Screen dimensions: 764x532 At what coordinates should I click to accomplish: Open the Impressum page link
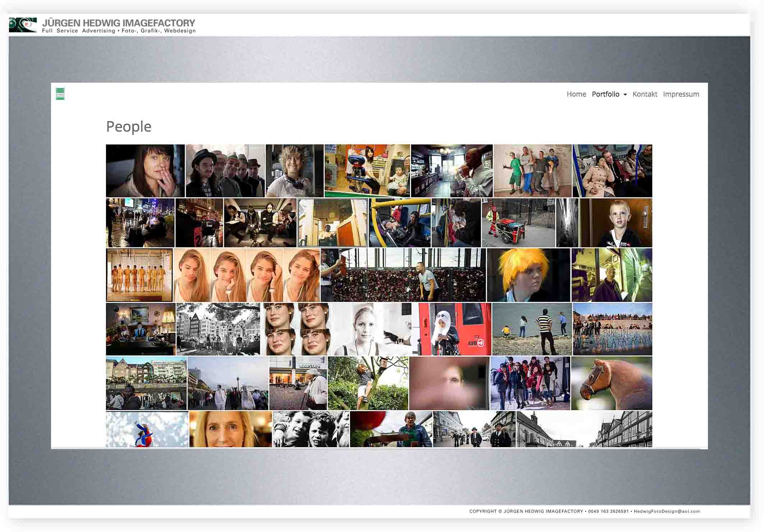681,94
